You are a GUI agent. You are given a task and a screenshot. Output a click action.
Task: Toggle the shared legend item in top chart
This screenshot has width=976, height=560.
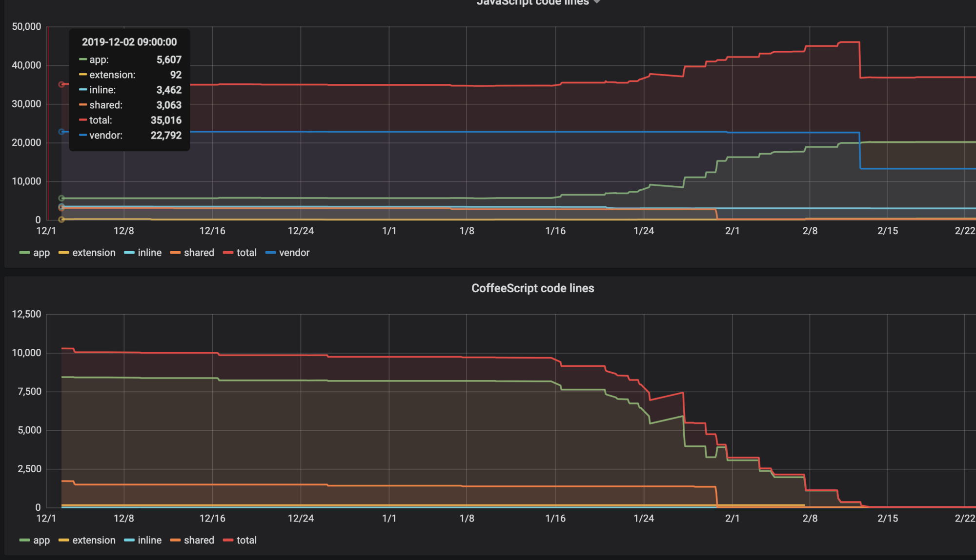[199, 253]
